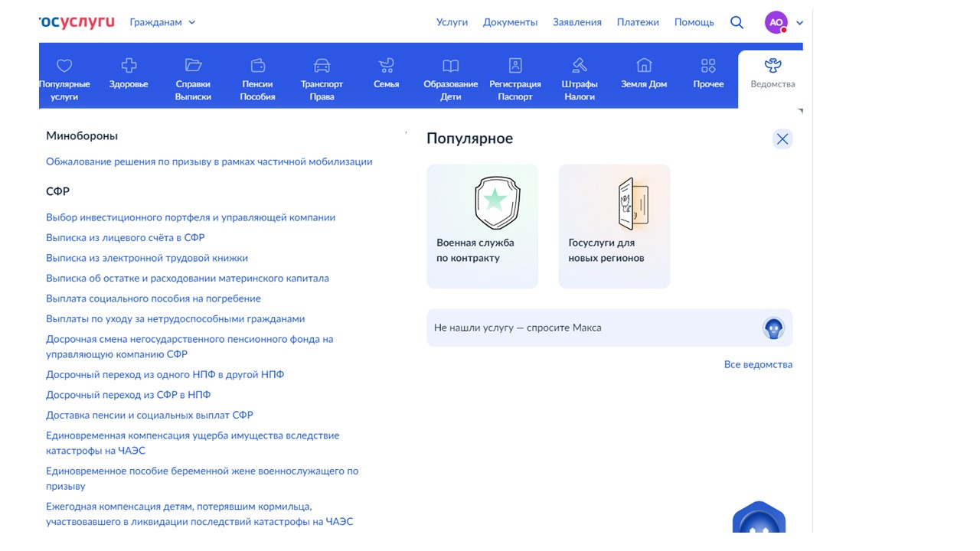Screen dimensions: 980x551
Task: Open the Документы menu item
Action: pyautogui.click(x=510, y=22)
